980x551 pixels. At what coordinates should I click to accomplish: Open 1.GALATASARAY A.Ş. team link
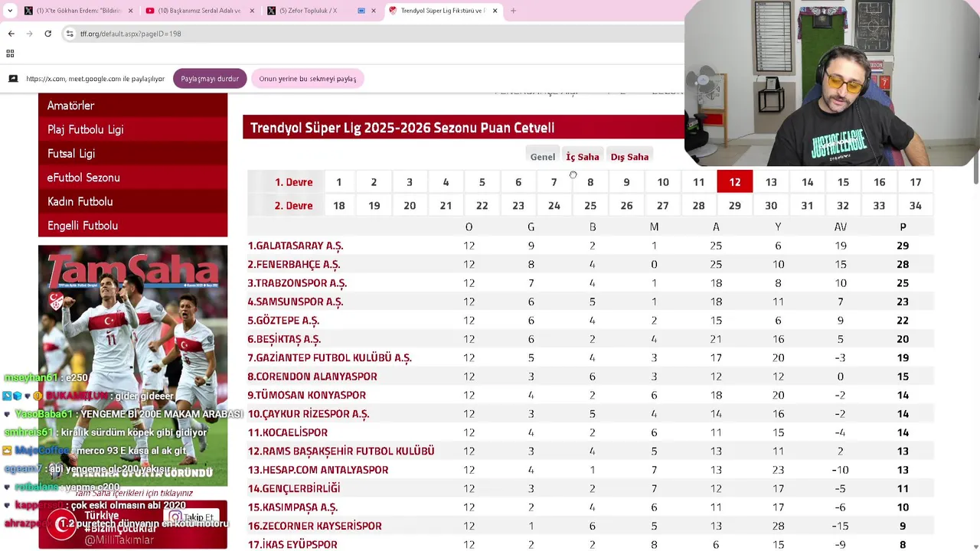click(296, 246)
